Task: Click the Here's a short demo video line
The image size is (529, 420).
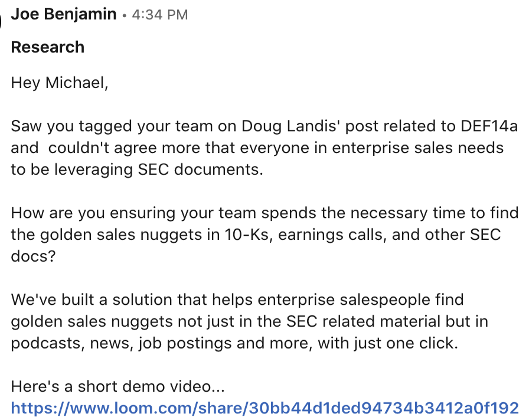Action: (x=117, y=386)
